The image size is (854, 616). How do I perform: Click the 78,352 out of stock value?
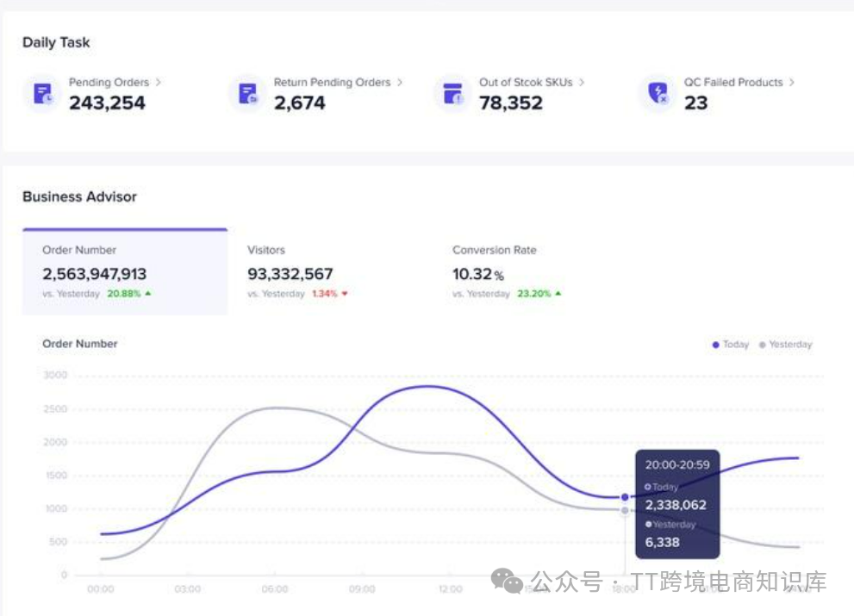[511, 103]
